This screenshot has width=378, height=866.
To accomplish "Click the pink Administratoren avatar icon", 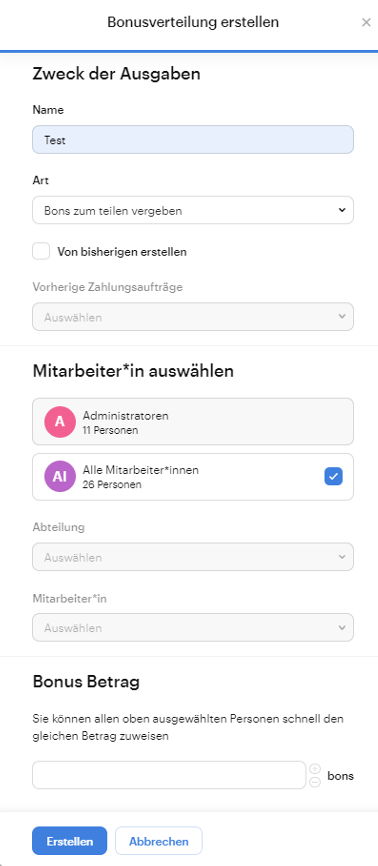I will [60, 422].
